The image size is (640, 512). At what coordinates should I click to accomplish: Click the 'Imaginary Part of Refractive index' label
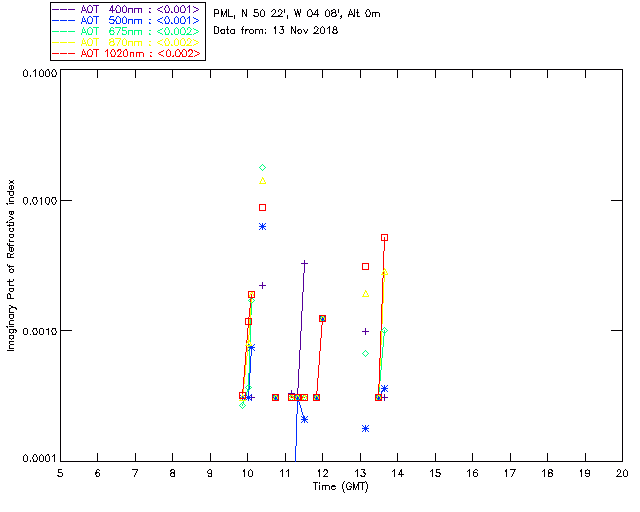[x=11, y=265]
